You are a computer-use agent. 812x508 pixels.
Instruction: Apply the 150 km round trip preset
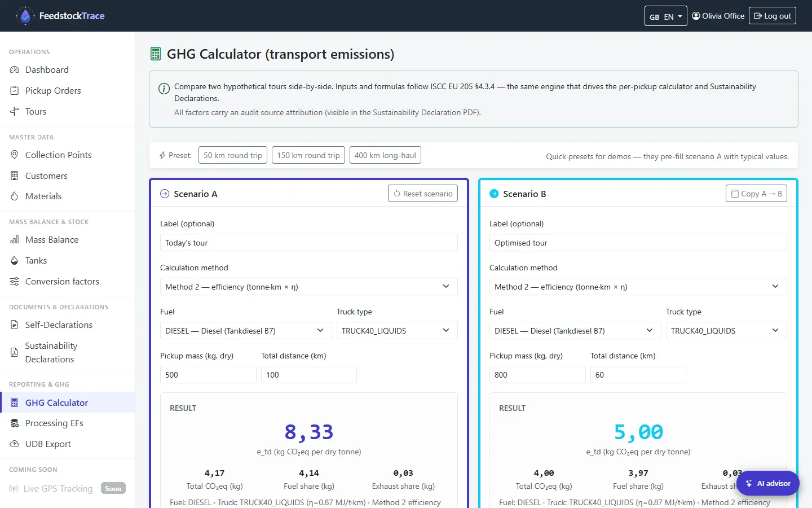pyautogui.click(x=308, y=155)
